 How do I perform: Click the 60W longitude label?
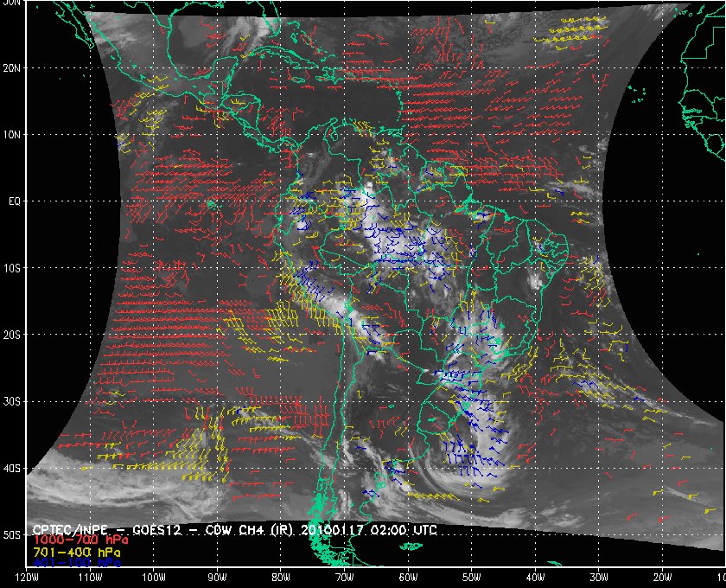point(408,578)
